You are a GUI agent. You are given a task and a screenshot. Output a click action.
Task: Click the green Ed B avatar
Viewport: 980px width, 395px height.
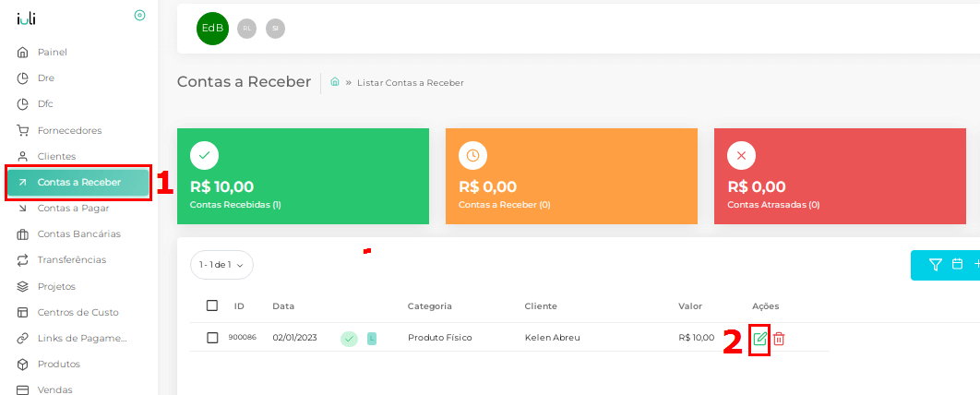click(212, 29)
